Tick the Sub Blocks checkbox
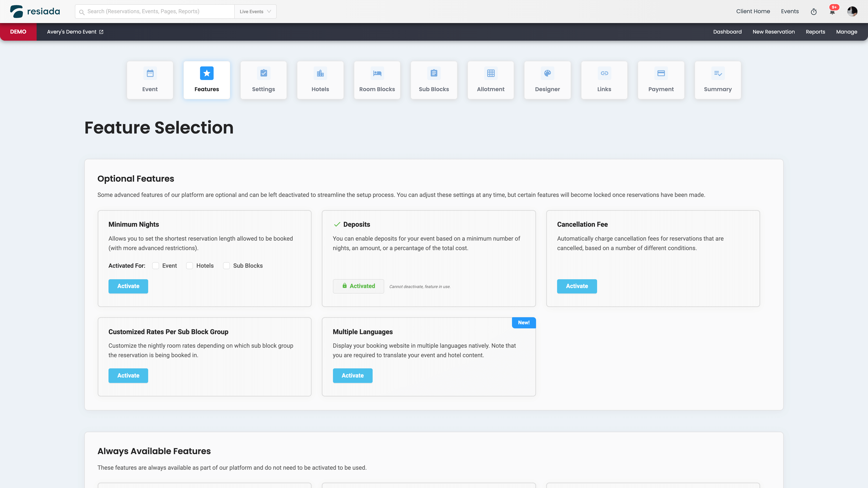The width and height of the screenshot is (868, 488). (226, 266)
